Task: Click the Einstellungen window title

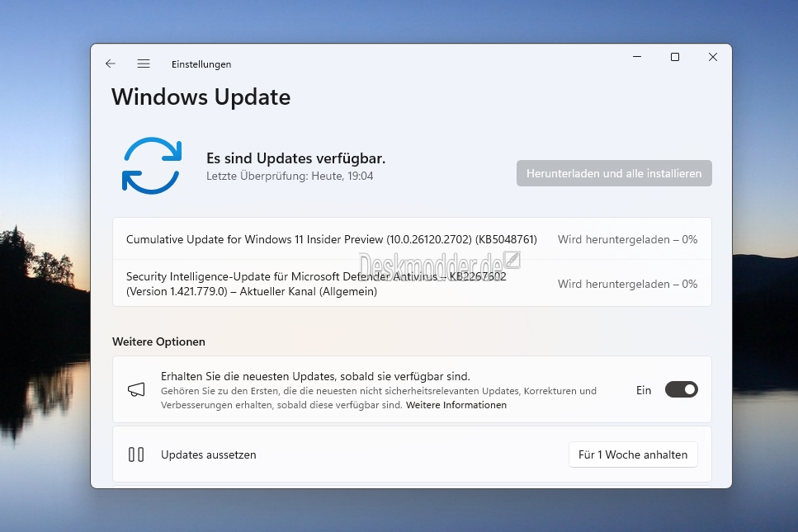Action: click(x=201, y=64)
